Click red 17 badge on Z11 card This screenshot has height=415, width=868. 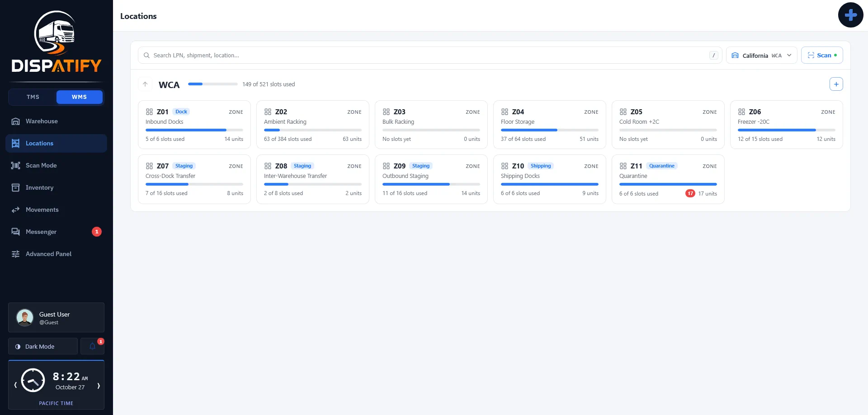(x=690, y=193)
